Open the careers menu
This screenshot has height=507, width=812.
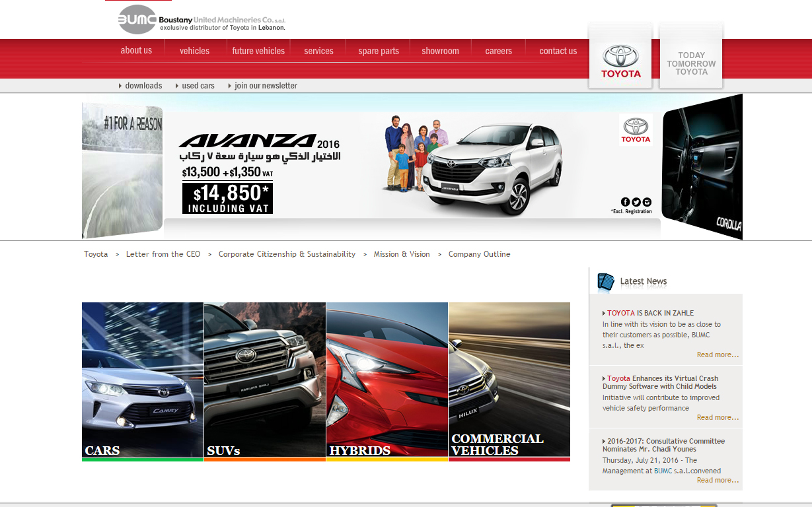coord(498,51)
